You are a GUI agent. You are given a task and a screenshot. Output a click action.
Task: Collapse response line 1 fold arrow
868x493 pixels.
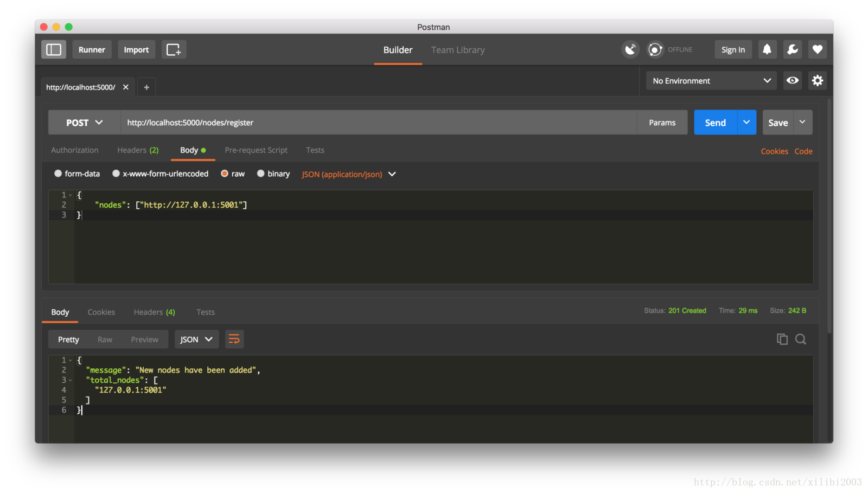pyautogui.click(x=71, y=361)
